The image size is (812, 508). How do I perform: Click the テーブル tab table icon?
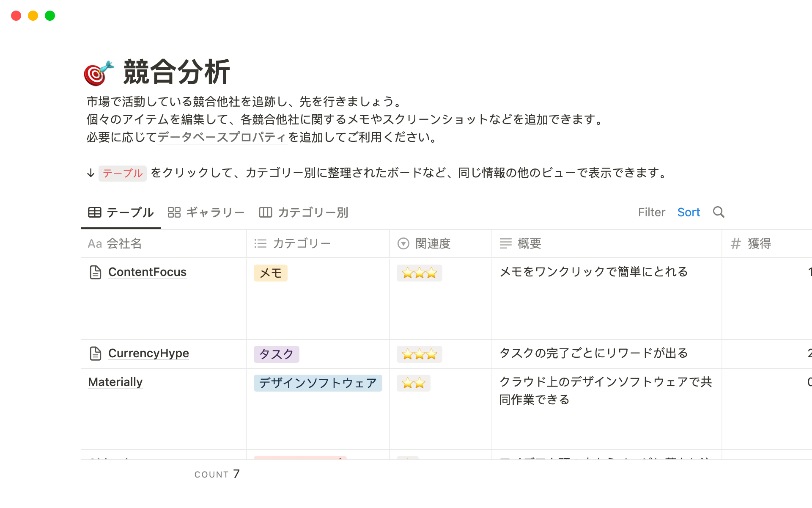pos(95,213)
